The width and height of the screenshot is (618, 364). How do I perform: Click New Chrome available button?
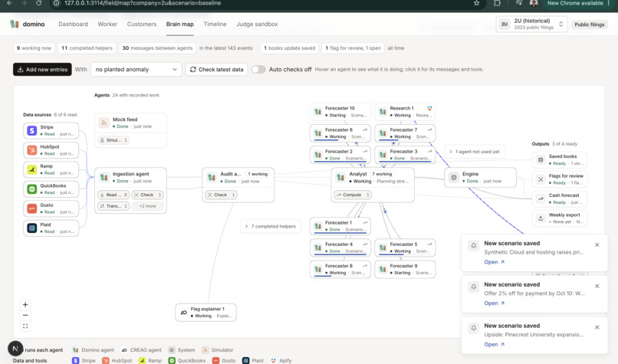coord(575,3)
